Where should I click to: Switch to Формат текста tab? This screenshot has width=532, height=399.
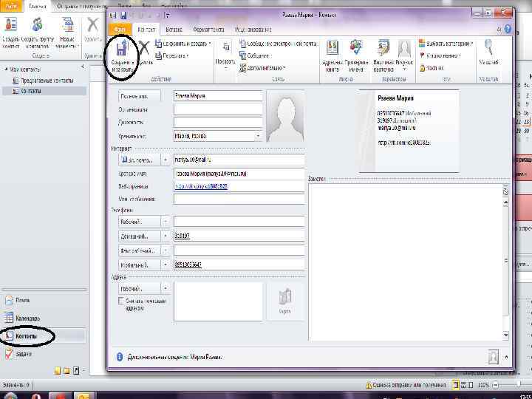[x=208, y=30]
